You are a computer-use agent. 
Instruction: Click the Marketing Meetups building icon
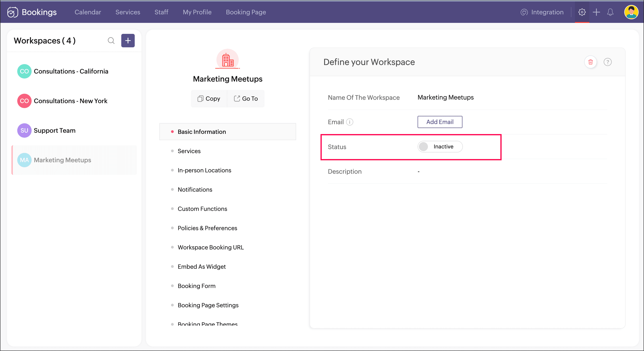[228, 59]
